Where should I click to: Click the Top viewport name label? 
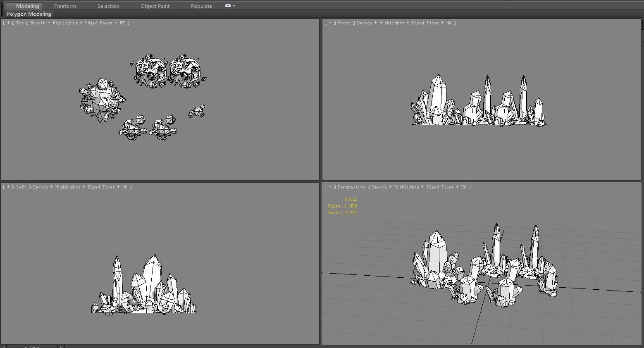(x=20, y=23)
